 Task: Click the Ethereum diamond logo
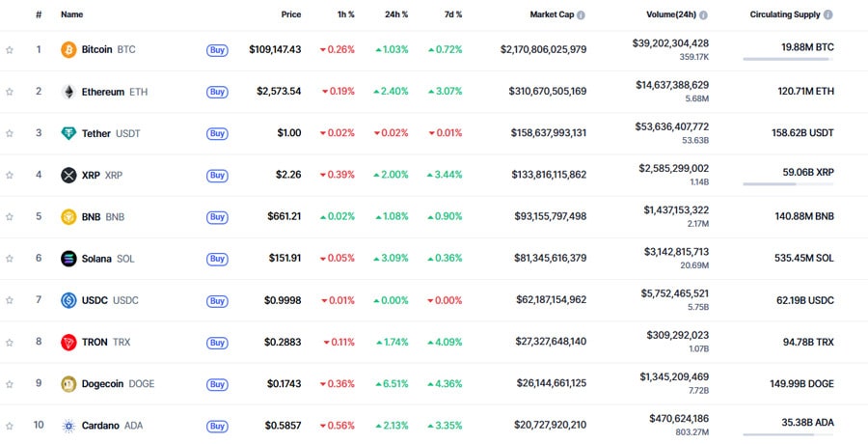pos(68,92)
